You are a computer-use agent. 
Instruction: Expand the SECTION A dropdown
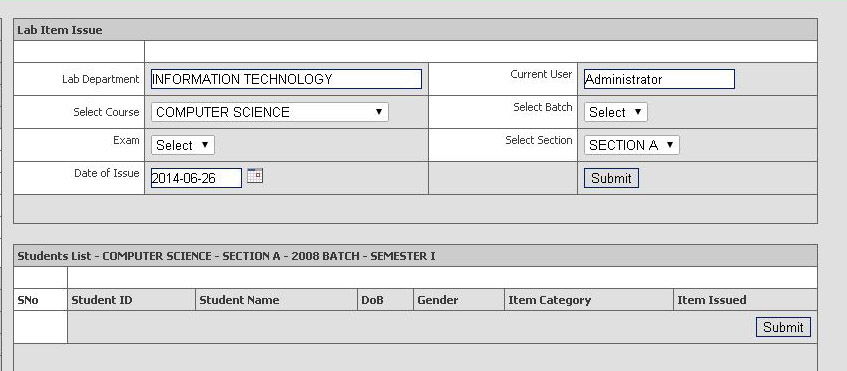pos(631,145)
